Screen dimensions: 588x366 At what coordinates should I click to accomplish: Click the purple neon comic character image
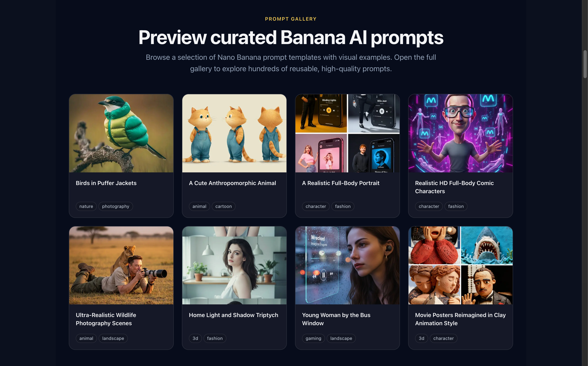click(x=460, y=133)
